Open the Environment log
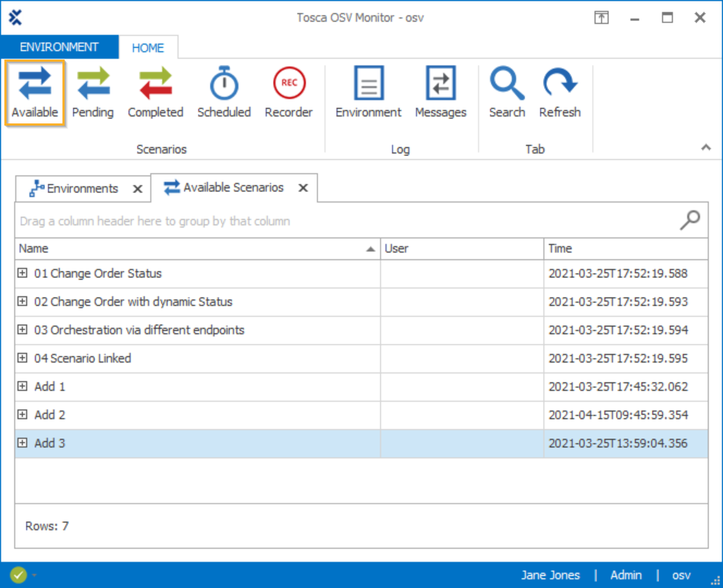The image size is (723, 588). click(x=368, y=93)
